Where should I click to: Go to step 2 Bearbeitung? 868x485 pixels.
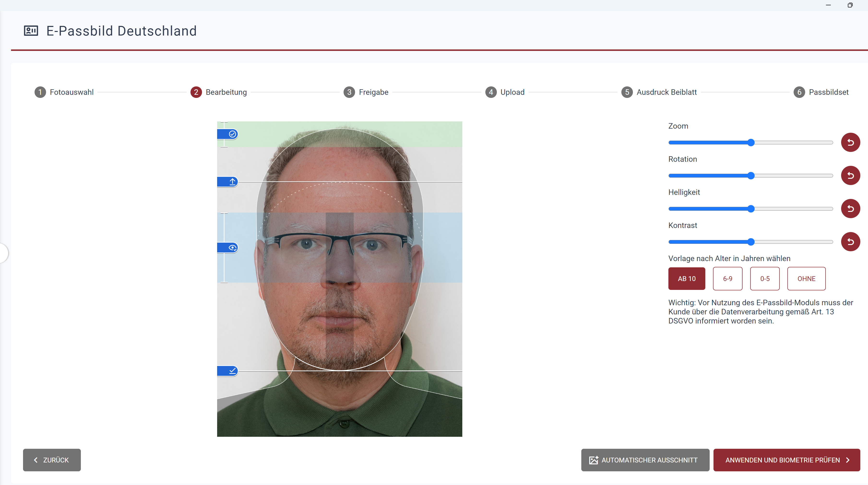(x=219, y=92)
